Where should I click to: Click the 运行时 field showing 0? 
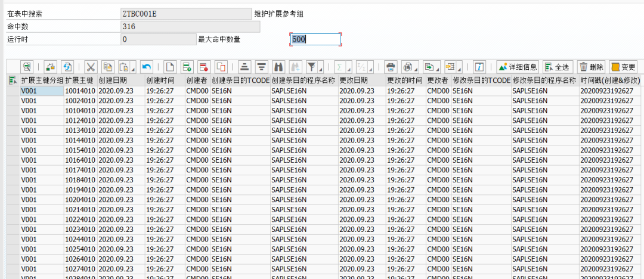[x=159, y=39]
